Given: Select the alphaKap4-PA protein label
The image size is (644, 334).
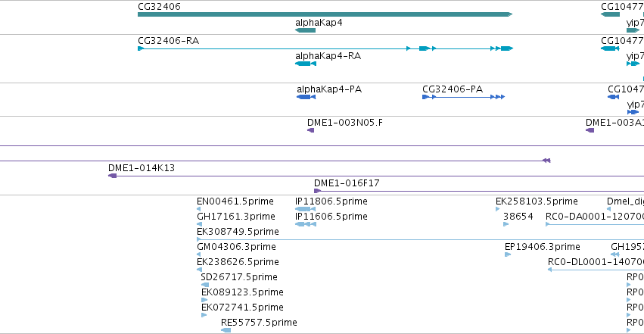Looking at the screenshot, I should 329,89.
